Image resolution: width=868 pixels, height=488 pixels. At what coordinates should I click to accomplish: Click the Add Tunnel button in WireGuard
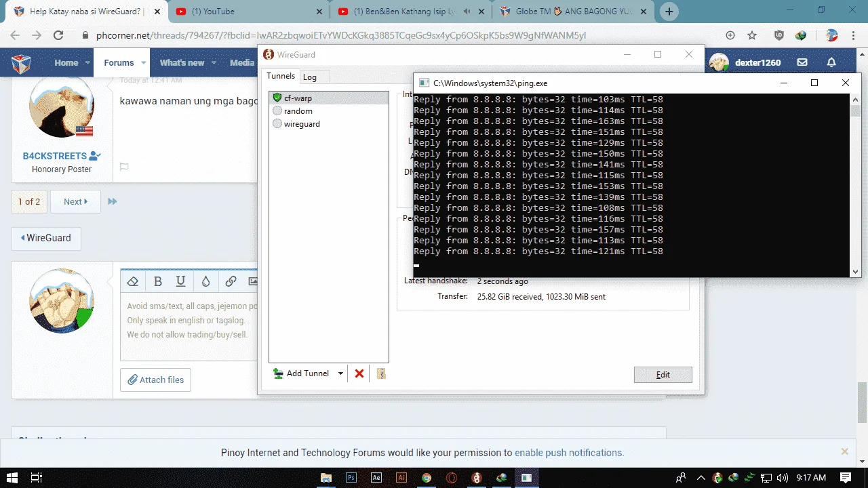pos(301,373)
